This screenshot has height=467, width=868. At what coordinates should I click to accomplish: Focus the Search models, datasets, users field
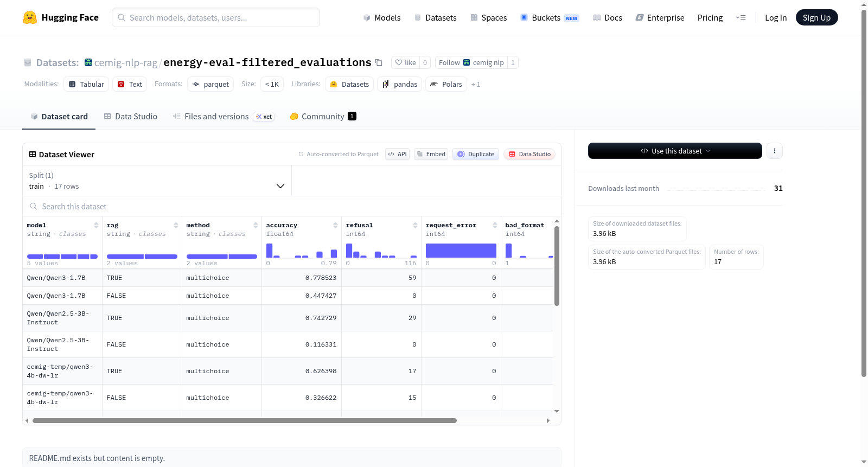(x=216, y=17)
